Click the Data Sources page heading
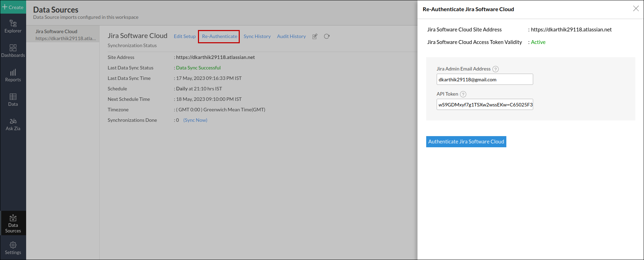The height and width of the screenshot is (260, 644). coord(56,10)
